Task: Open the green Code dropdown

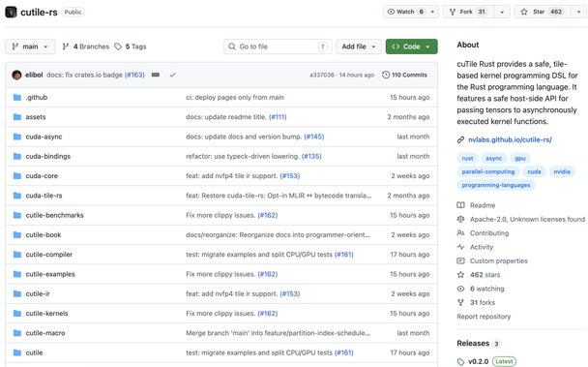Action: tap(411, 46)
